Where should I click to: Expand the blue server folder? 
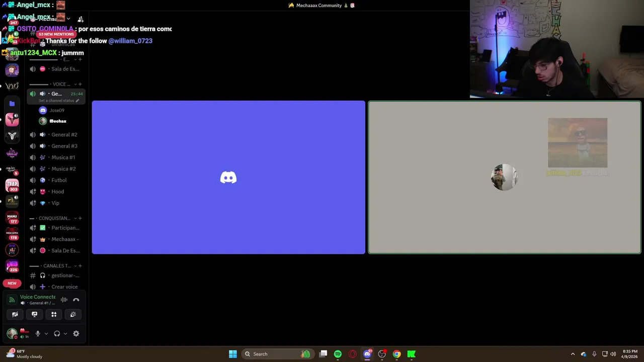point(12,104)
